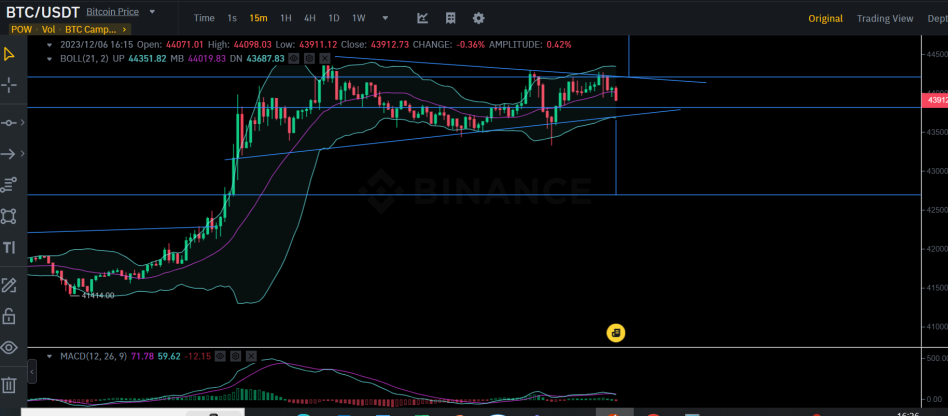Click the BOLL UP value 44351.82
This screenshot has width=948, height=416.
pyautogui.click(x=148, y=59)
